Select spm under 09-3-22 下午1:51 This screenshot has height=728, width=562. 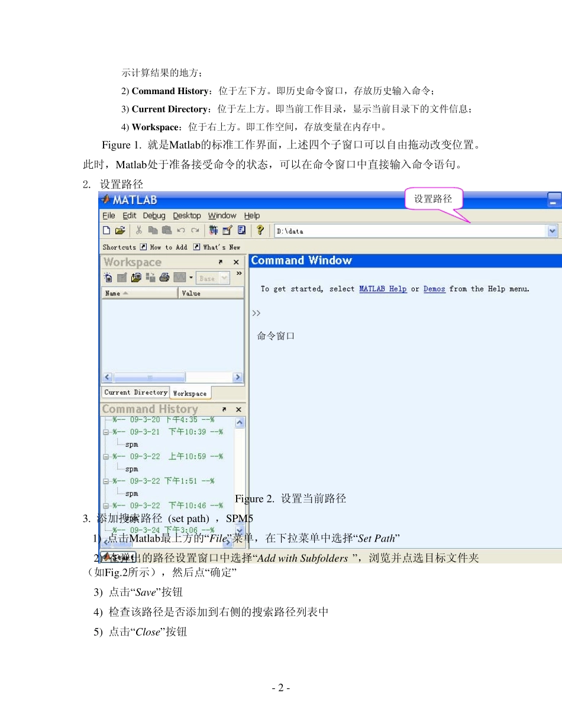pos(131,493)
